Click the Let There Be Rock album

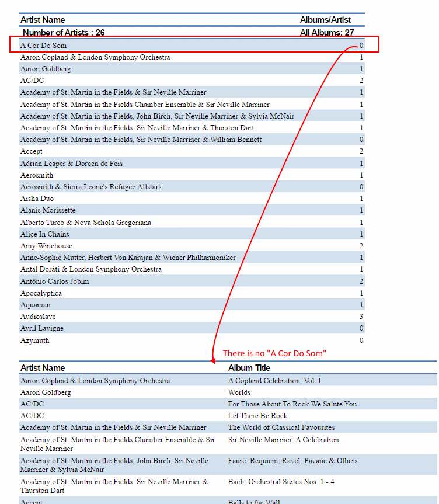point(257,416)
